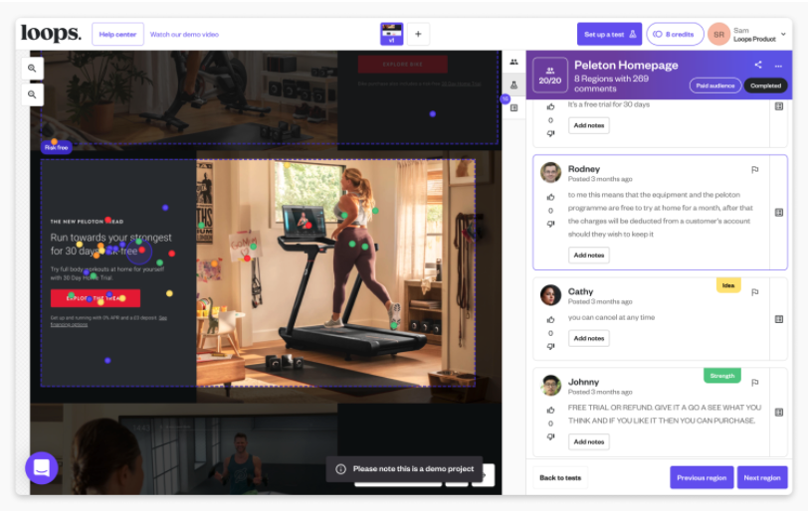Add a new version with the plus button
This screenshot has height=515, width=812.
pos(418,34)
